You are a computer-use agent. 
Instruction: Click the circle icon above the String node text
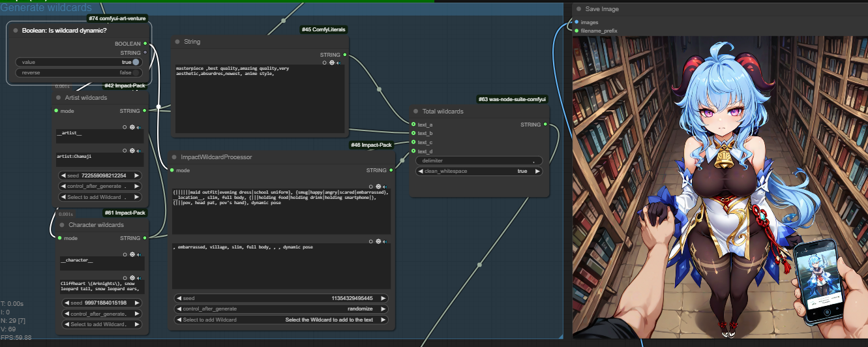(325, 63)
